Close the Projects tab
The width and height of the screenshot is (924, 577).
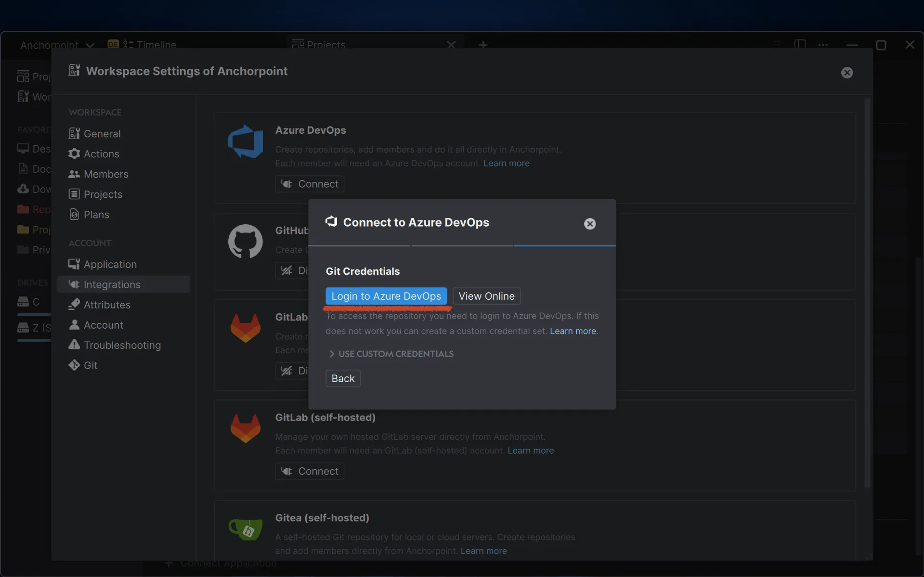click(451, 45)
